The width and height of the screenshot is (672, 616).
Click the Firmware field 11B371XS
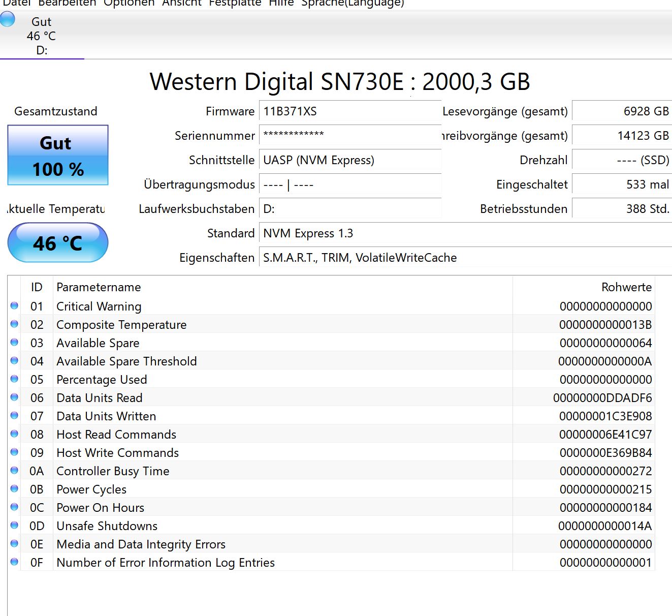click(x=350, y=111)
